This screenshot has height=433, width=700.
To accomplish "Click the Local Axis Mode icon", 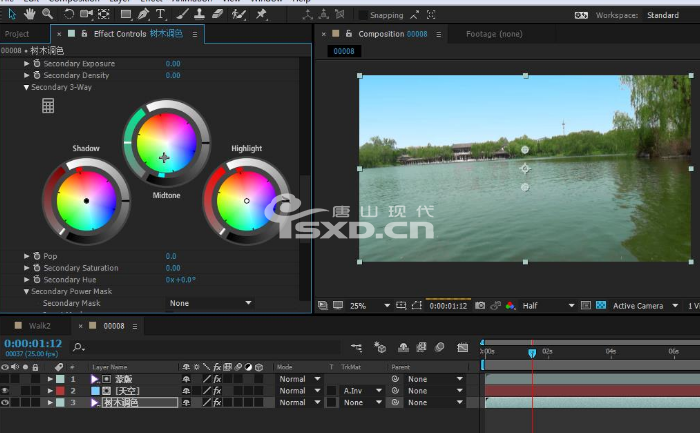I will pos(307,15).
